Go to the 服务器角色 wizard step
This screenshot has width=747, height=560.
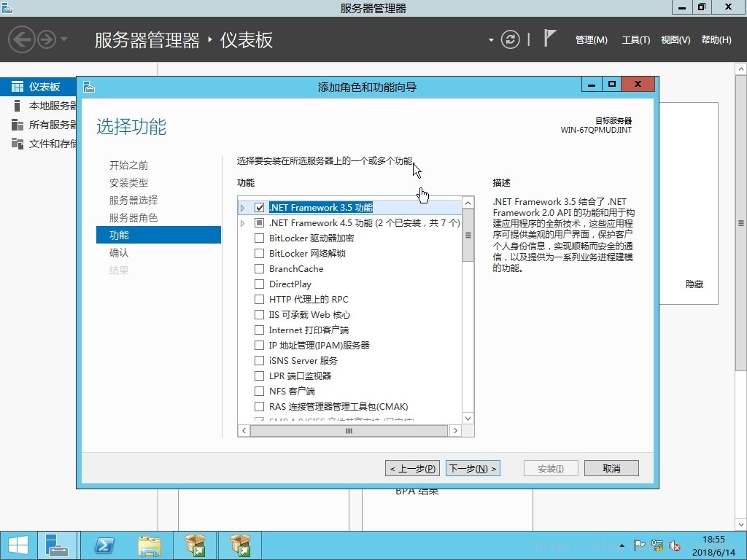tap(133, 218)
